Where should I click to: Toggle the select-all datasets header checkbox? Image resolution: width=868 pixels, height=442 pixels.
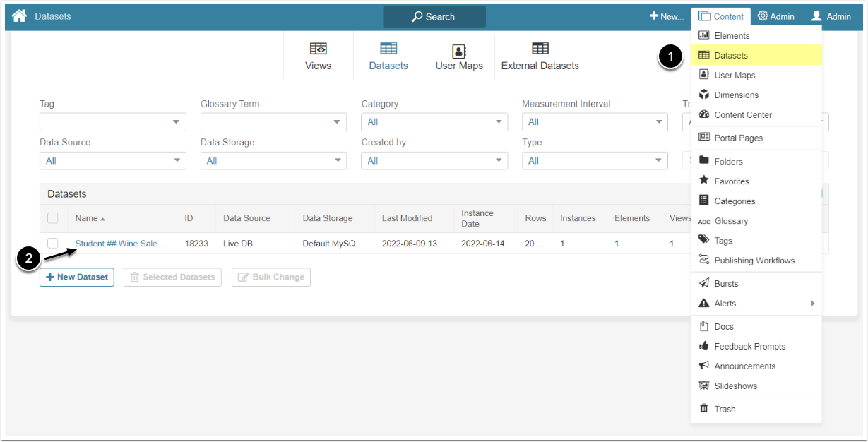coord(53,218)
